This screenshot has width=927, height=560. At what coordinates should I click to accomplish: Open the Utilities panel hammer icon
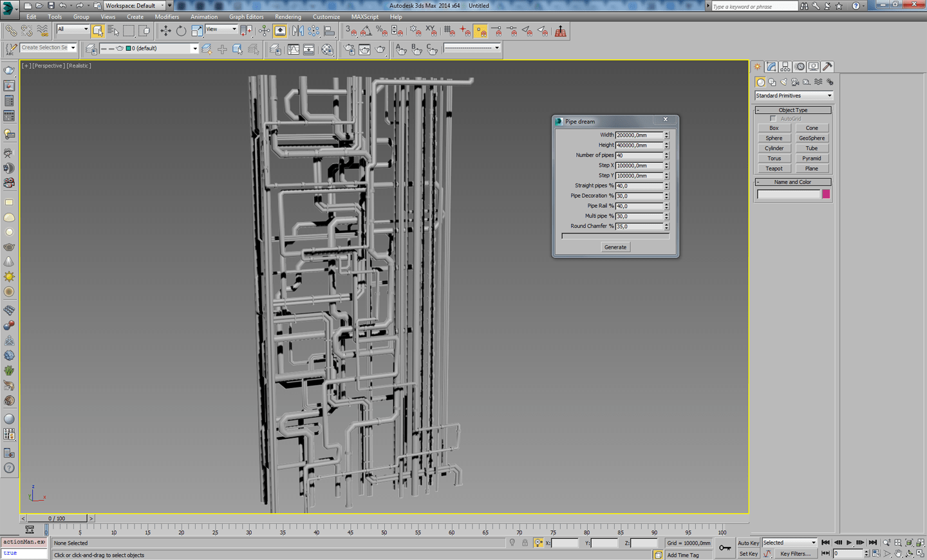coord(827,66)
